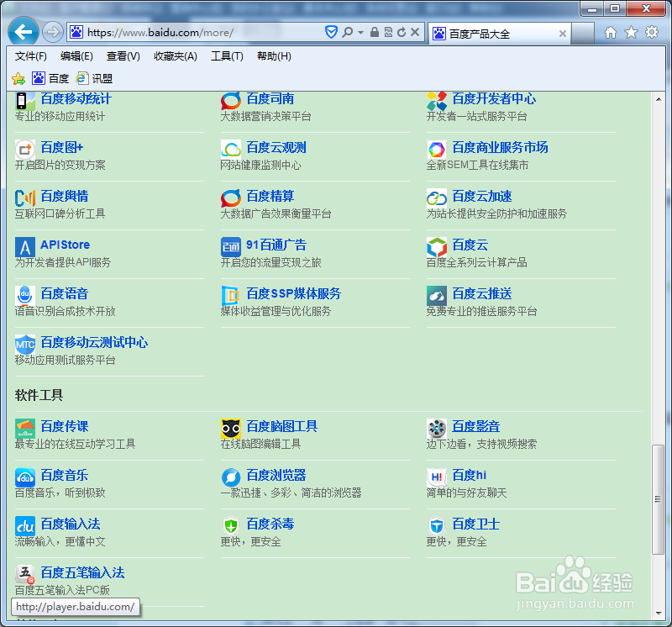Switch to the 百度产品大全 tab
Viewport: 672px width, 627px height.
pyautogui.click(x=497, y=34)
